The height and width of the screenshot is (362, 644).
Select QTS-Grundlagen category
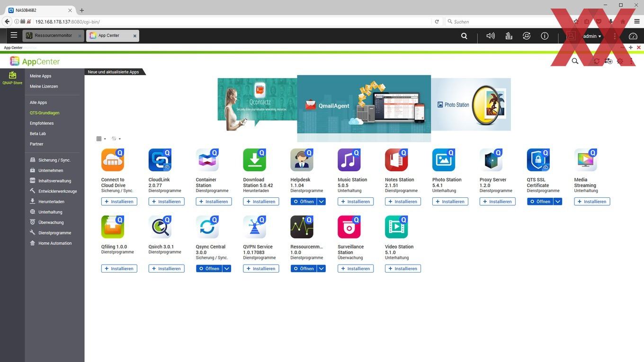(x=45, y=113)
